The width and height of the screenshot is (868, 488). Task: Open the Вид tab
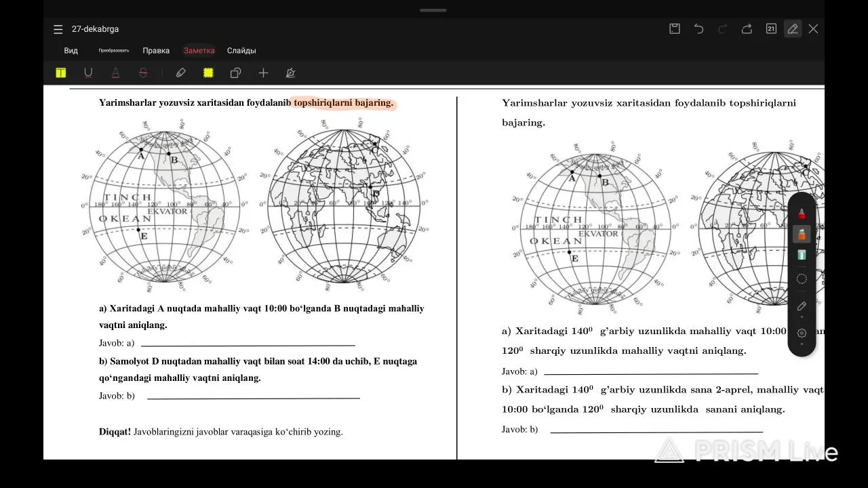71,51
